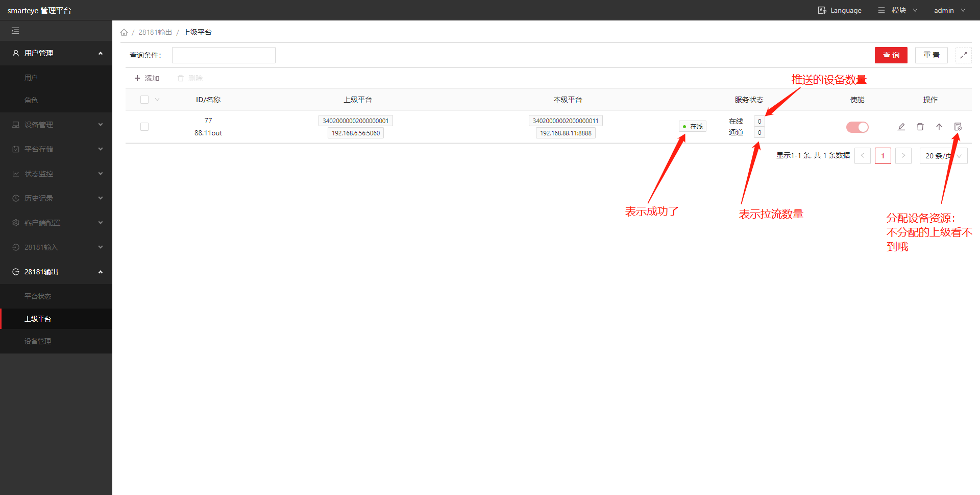The image size is (980, 495).
Task: Click the 添加 add button
Action: (x=147, y=78)
